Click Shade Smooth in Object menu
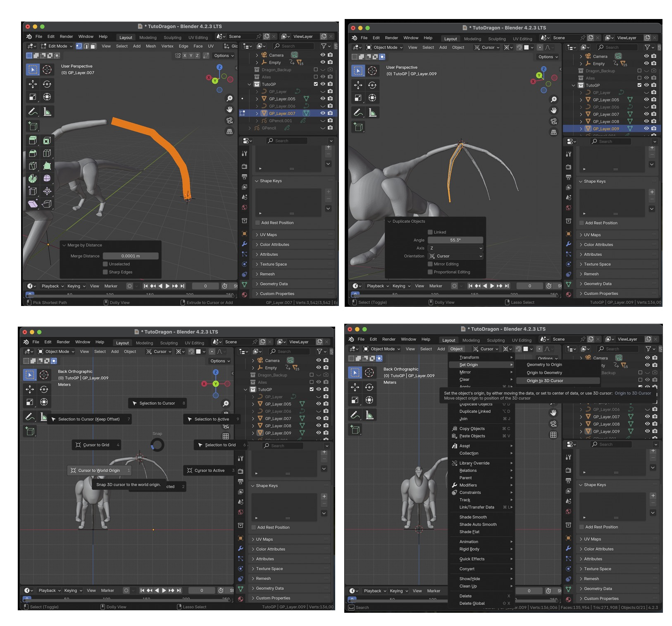The width and height of the screenshot is (672, 626). coord(473,517)
